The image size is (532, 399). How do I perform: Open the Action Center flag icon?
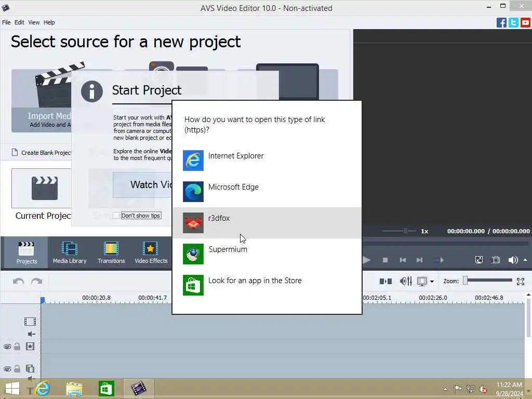pos(458,389)
